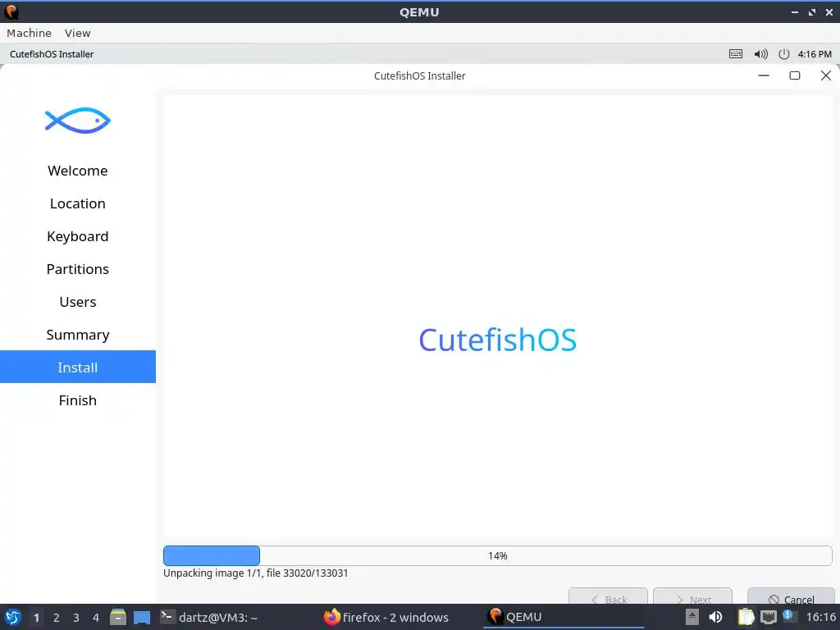Click the QEMU logo icon in title bar
This screenshot has width=840, height=630.
[11, 11]
